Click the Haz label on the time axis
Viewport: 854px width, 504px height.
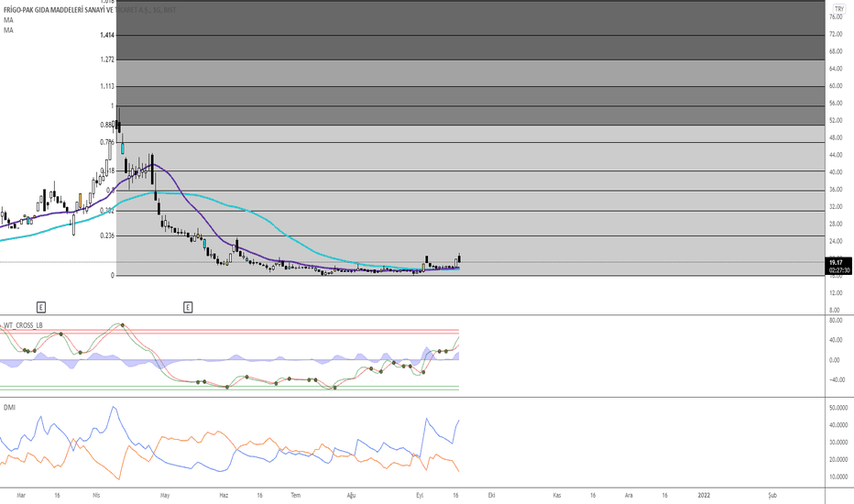click(224, 495)
